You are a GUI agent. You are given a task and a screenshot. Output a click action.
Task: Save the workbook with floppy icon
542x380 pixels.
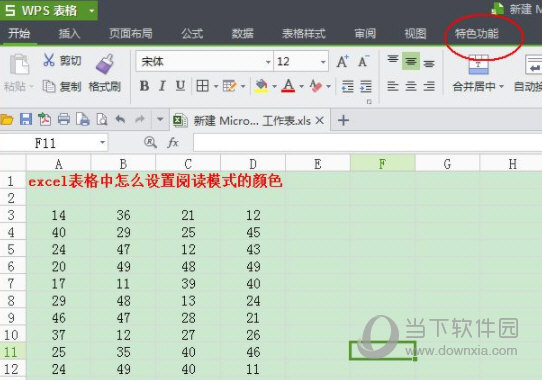click(x=26, y=120)
